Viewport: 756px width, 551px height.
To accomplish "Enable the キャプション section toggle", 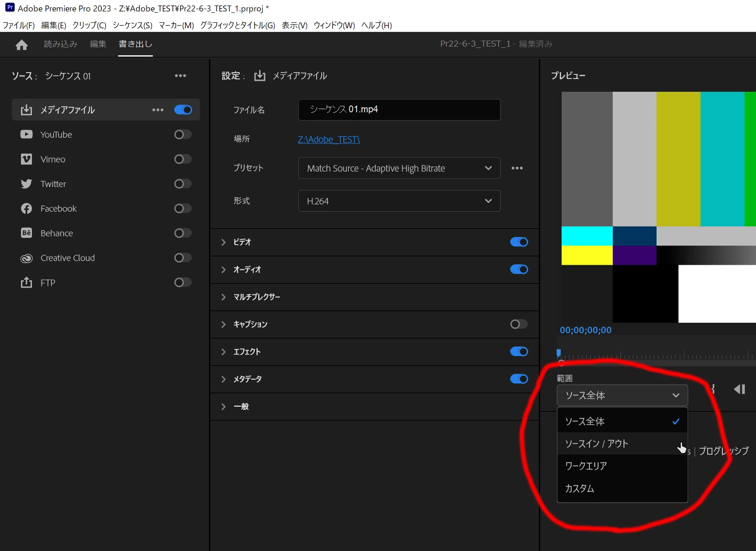I will click(x=519, y=324).
